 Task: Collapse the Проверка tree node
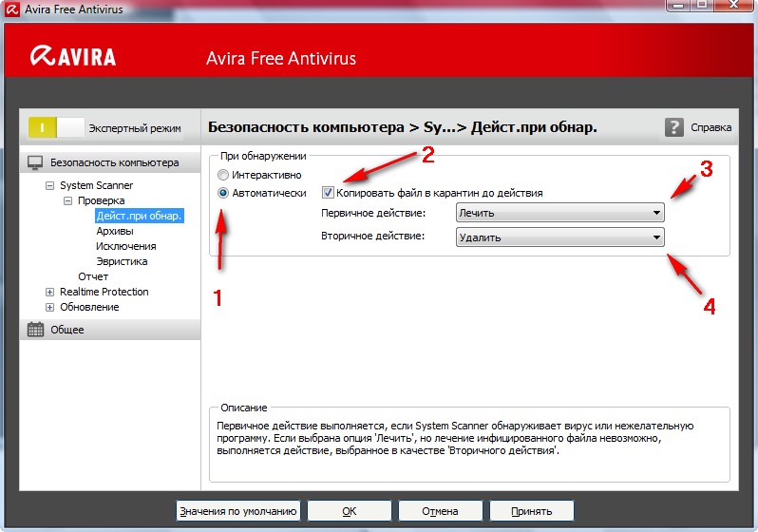68,200
